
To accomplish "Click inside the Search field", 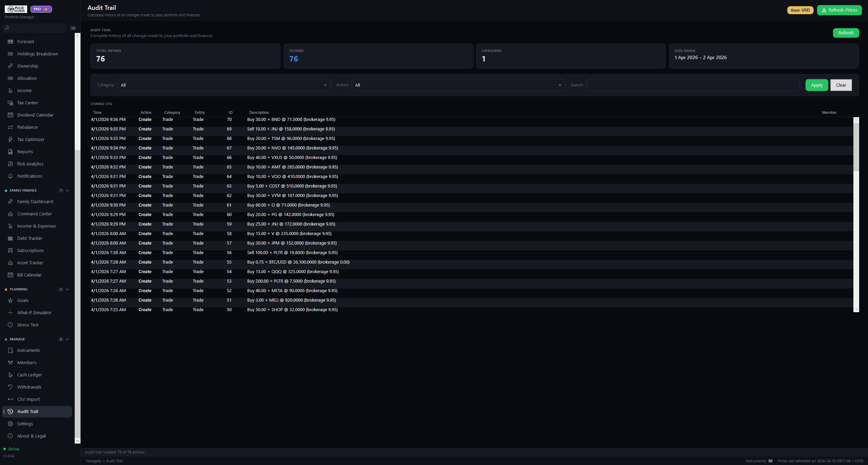I will click(693, 85).
